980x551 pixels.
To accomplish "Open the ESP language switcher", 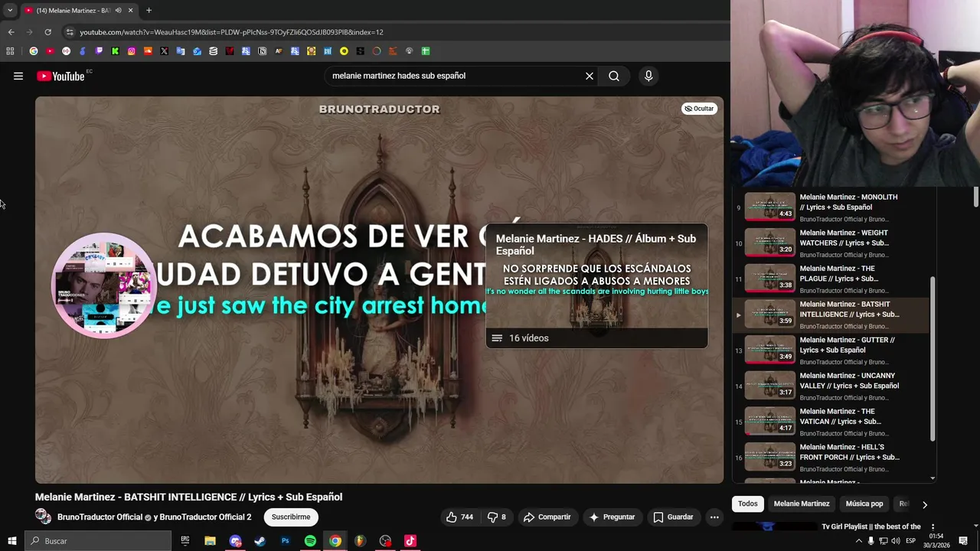I will click(x=911, y=541).
